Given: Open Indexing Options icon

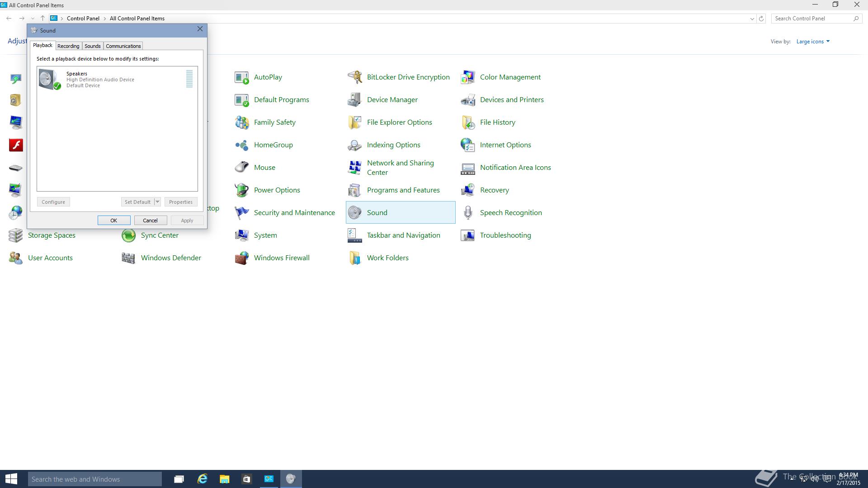Looking at the screenshot, I should (x=355, y=145).
